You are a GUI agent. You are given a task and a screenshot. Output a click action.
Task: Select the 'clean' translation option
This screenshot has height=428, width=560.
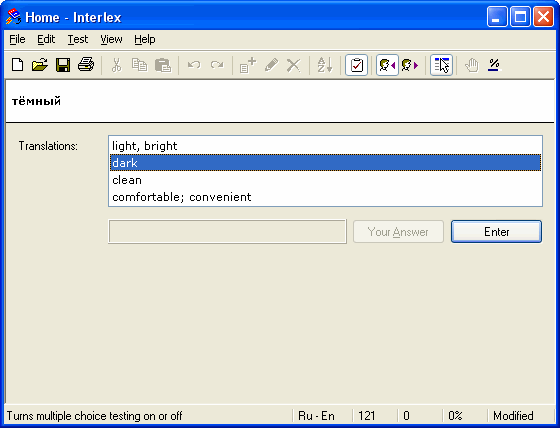pyautogui.click(x=325, y=180)
